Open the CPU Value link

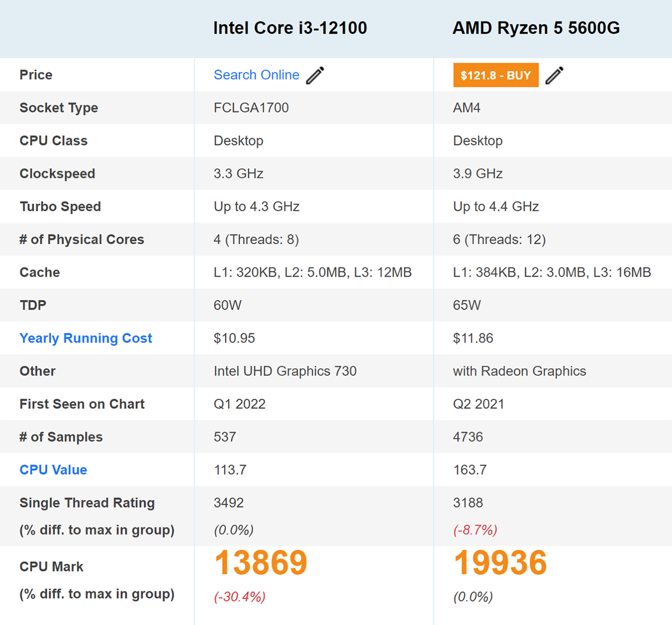53,470
